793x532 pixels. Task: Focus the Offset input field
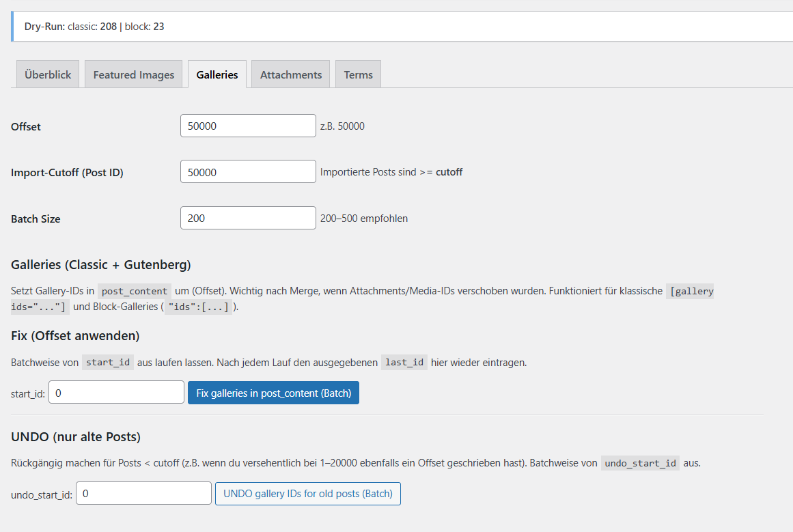(x=248, y=126)
